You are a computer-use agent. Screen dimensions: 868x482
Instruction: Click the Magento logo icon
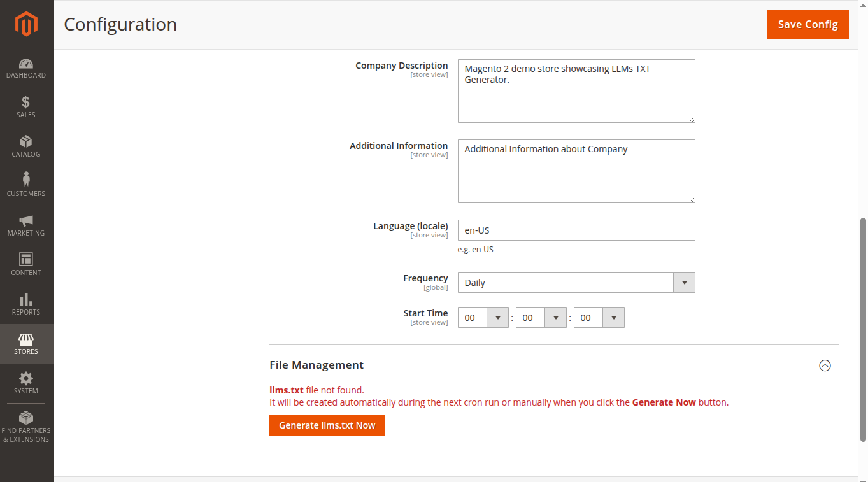pyautogui.click(x=27, y=24)
